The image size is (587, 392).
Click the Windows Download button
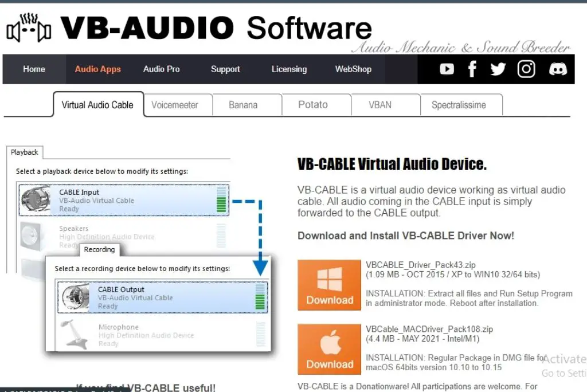(329, 285)
